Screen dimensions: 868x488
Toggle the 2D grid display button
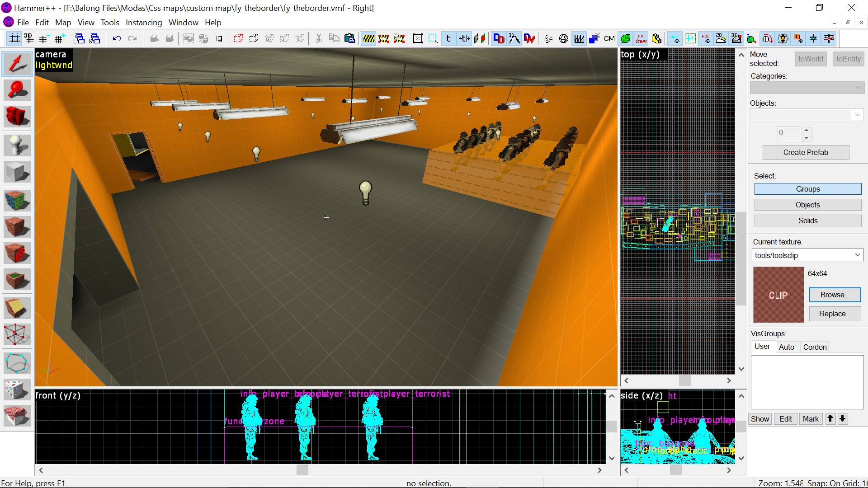14,39
